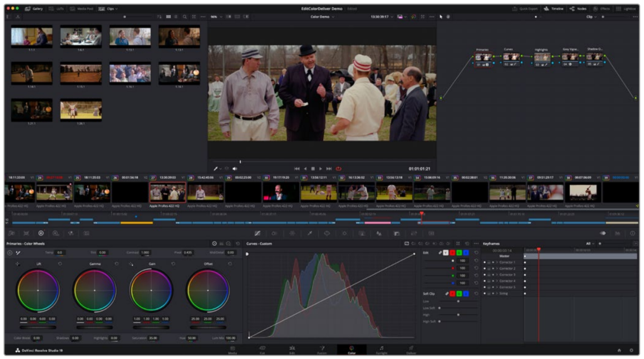Open the node editor Clip dropdown
The width and height of the screenshot is (644, 359).
click(x=590, y=17)
